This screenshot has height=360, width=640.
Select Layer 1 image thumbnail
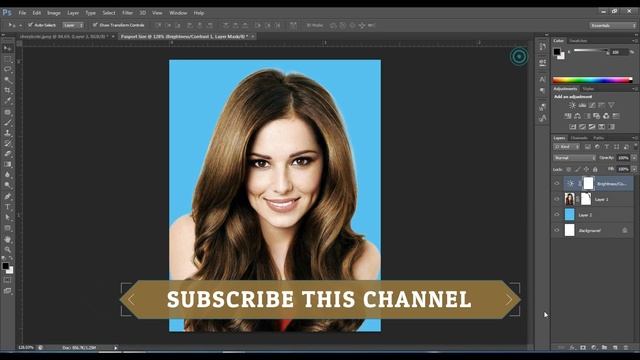(569, 199)
